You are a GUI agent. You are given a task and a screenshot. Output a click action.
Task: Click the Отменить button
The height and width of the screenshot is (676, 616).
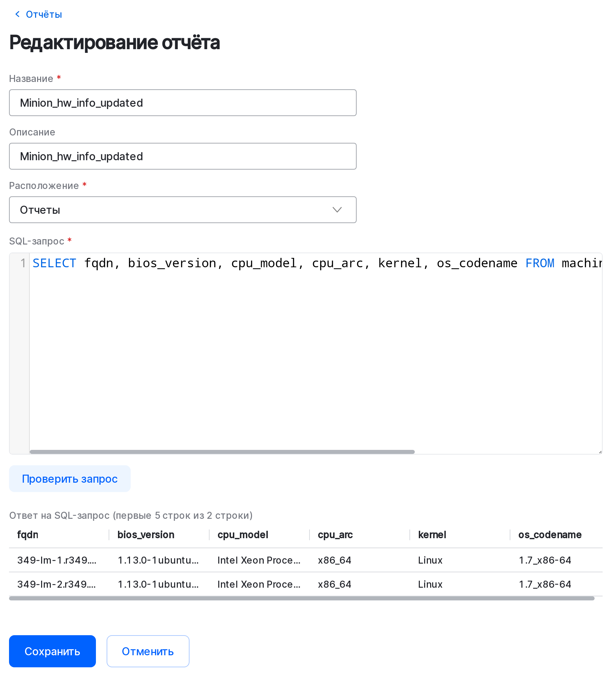pos(148,651)
